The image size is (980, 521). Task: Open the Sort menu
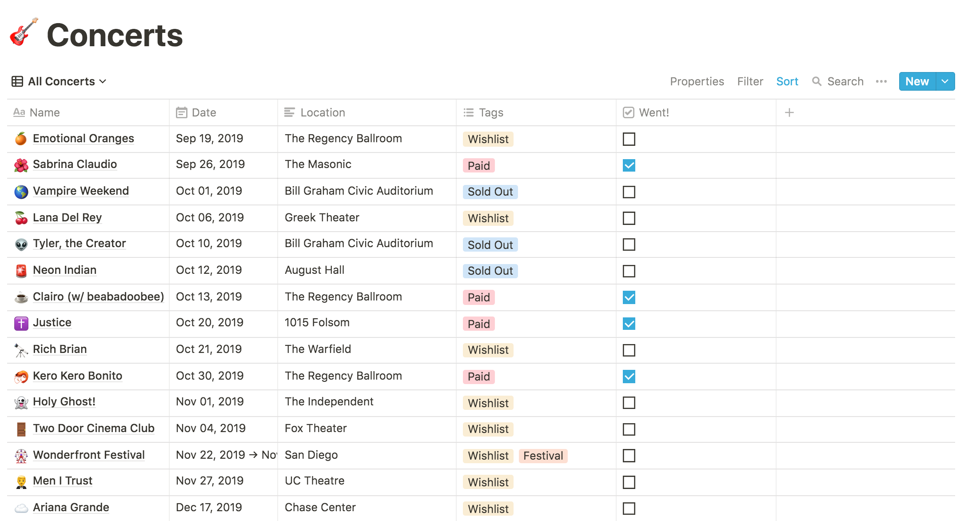[x=787, y=81]
